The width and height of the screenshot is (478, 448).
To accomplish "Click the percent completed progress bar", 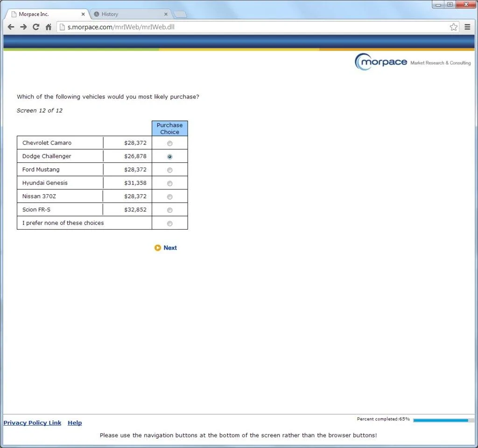I will tap(443, 420).
